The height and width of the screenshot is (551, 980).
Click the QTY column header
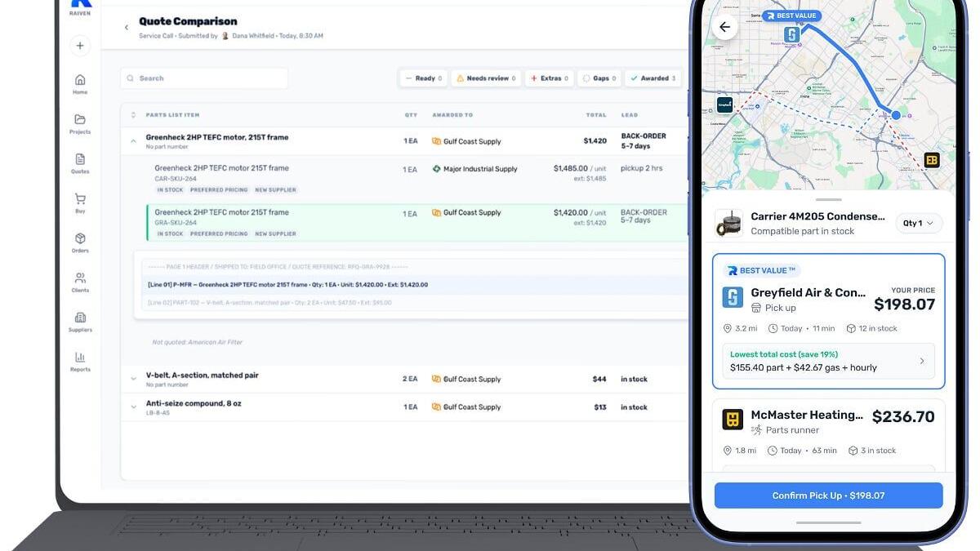tap(411, 115)
